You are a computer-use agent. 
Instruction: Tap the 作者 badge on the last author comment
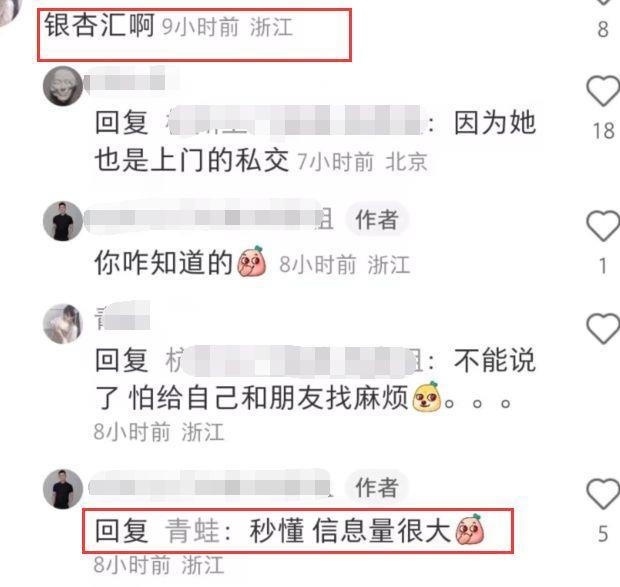tap(377, 487)
